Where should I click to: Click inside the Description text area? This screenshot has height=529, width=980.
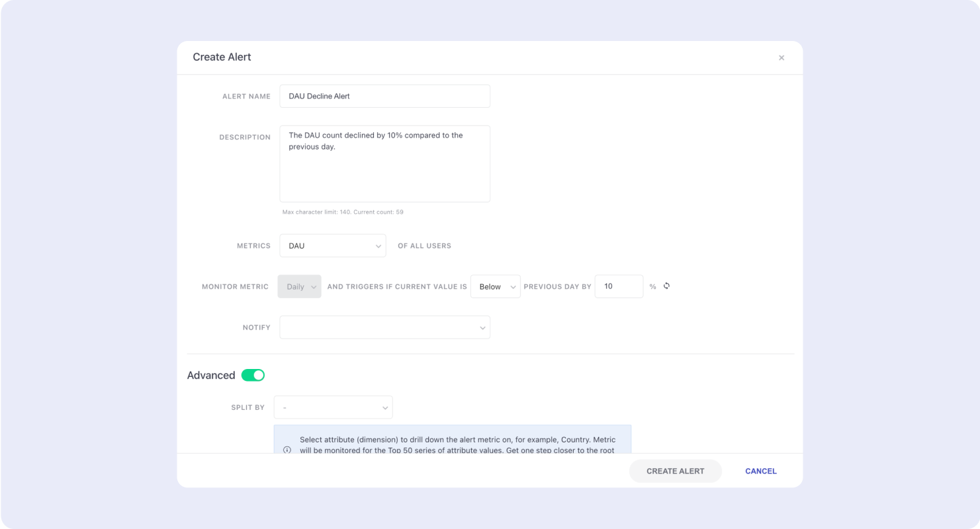(384, 164)
